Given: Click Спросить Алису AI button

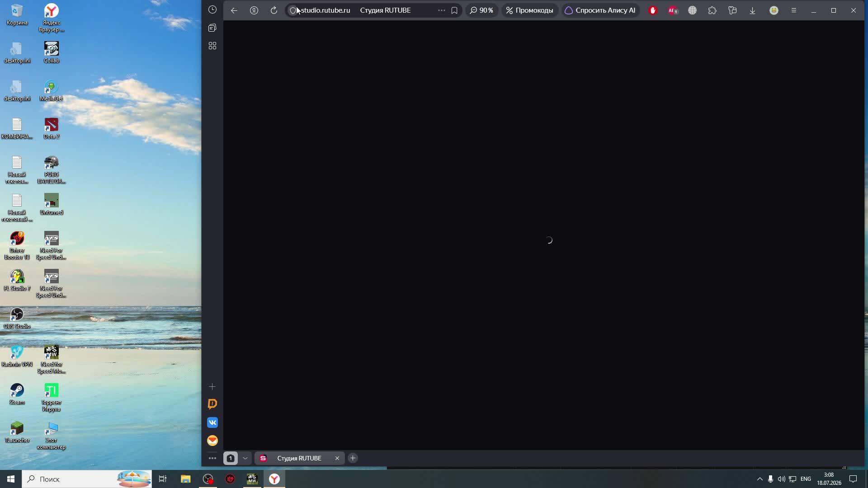Looking at the screenshot, I should 600,10.
